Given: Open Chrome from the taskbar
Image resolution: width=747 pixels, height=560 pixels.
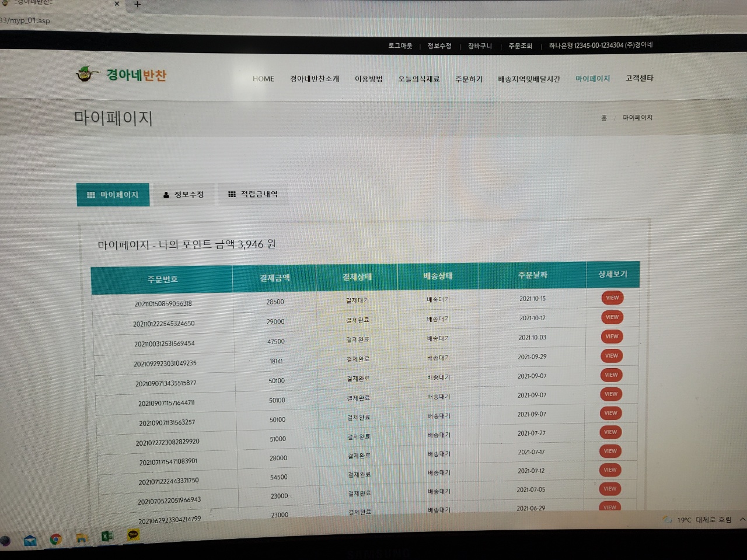Looking at the screenshot, I should click(56, 539).
